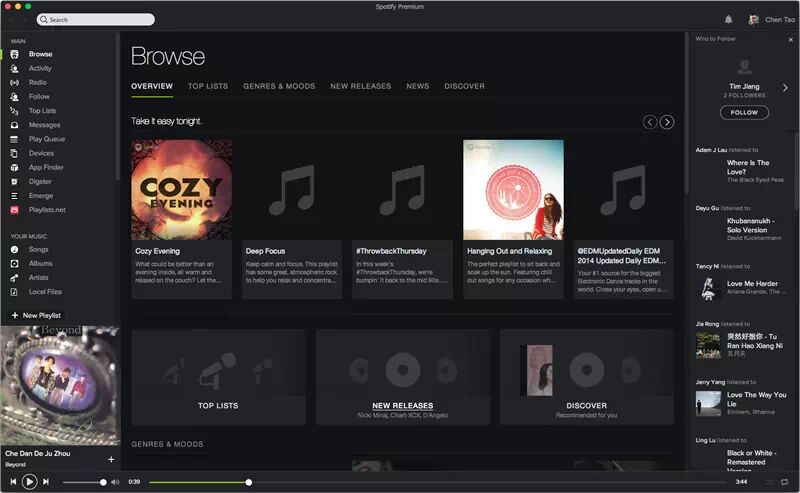Image resolution: width=800 pixels, height=493 pixels.
Task: Open Love The Way You Lie track
Action: point(757,399)
